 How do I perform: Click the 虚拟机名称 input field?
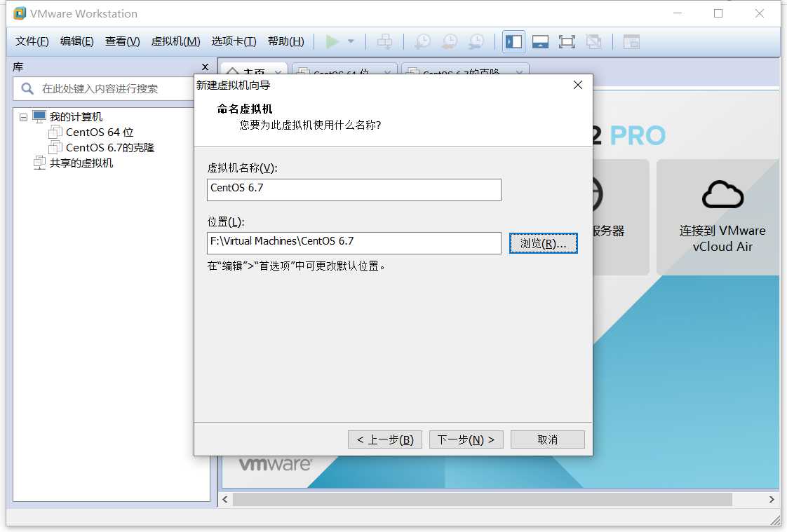click(x=354, y=189)
